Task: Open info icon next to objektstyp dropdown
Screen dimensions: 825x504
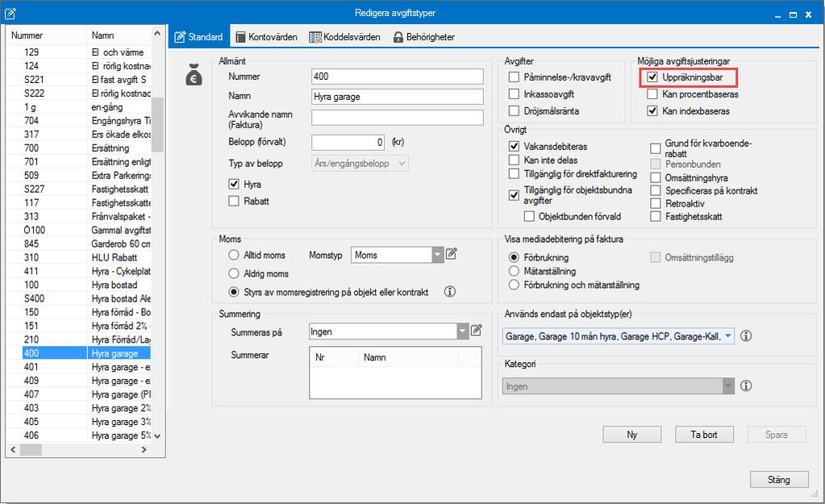Action: click(x=746, y=335)
